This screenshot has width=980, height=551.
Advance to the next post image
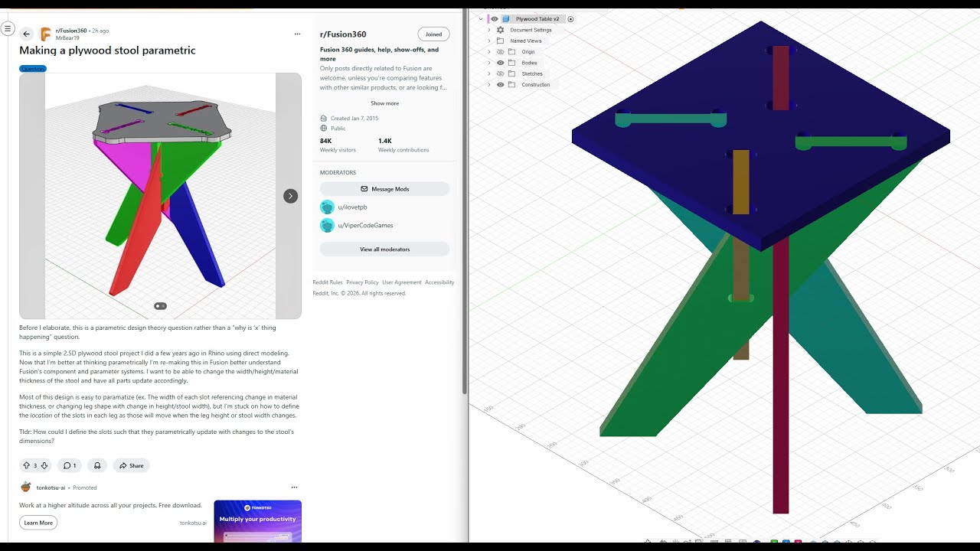tap(290, 196)
